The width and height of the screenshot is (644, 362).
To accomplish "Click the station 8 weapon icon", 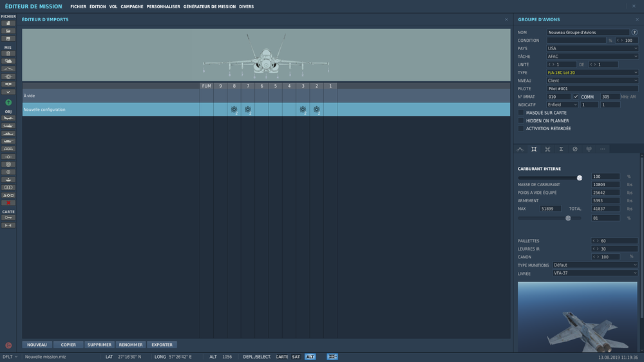I will pos(234,110).
